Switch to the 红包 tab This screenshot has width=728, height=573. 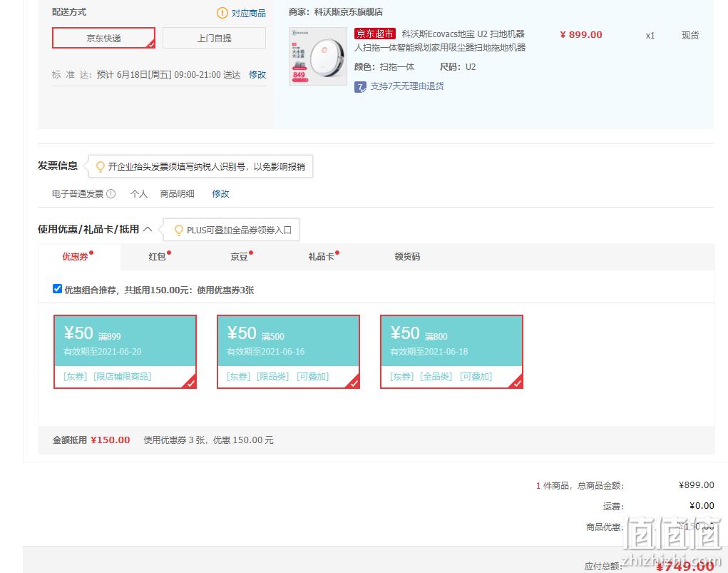[x=157, y=256]
